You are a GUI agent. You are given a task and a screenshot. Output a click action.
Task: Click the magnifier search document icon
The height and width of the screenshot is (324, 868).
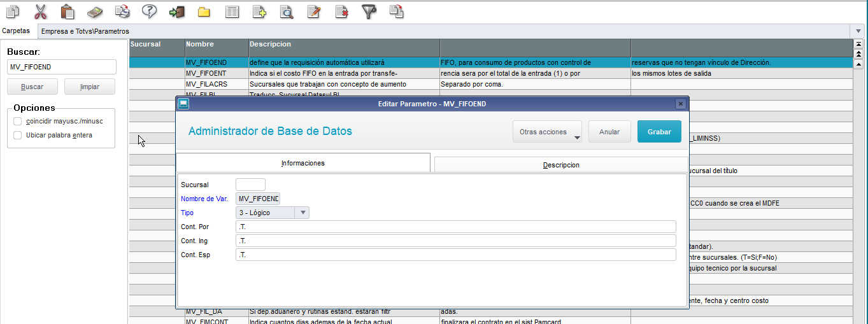[x=287, y=11]
